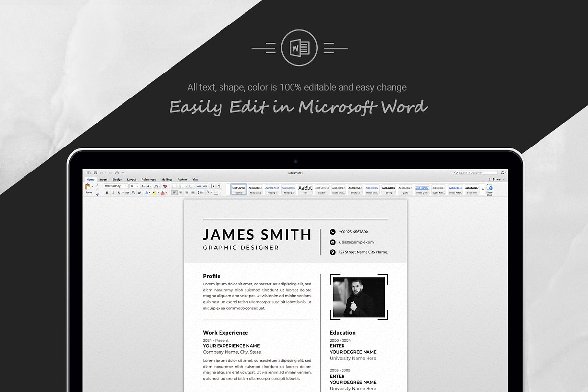The height and width of the screenshot is (392, 588).
Task: Collapse the ribbon with chevron near Share
Action: 504,179
